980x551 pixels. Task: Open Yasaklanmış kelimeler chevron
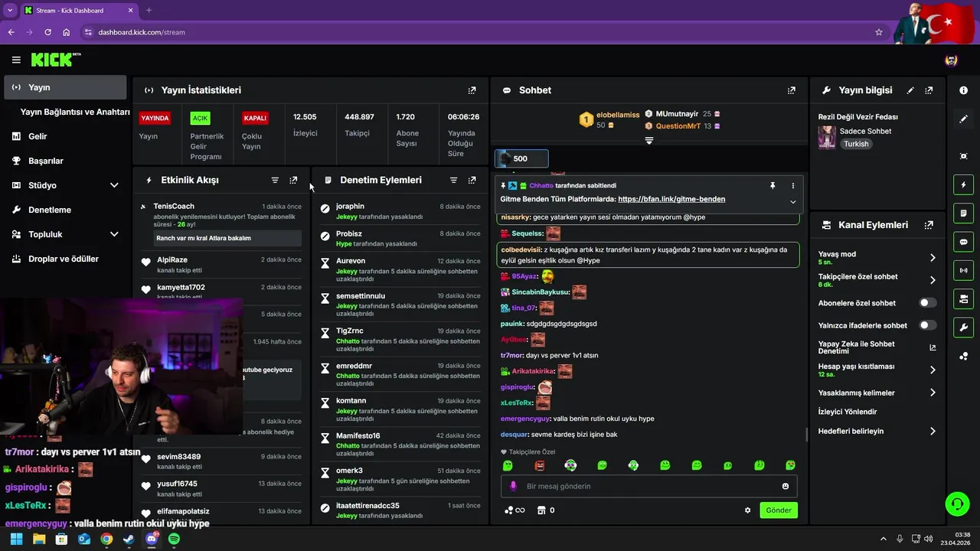(x=933, y=393)
